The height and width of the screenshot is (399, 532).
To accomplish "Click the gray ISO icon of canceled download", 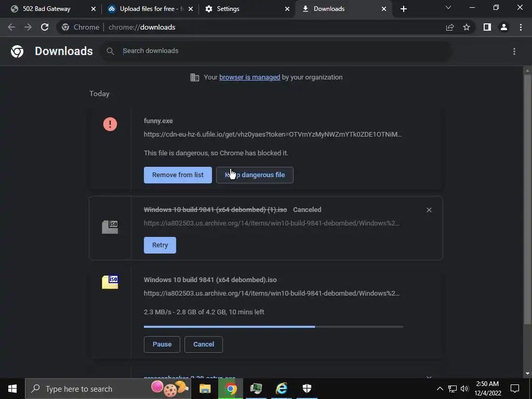I will pyautogui.click(x=110, y=227).
